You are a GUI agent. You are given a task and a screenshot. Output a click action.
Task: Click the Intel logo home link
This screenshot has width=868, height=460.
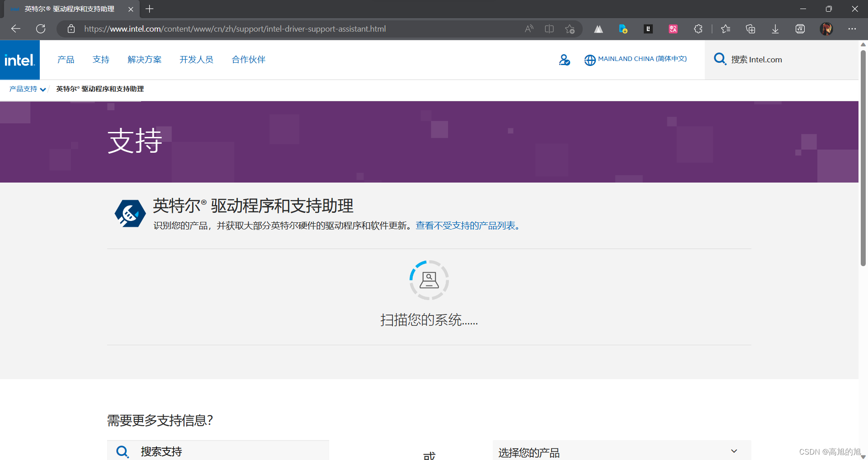[x=19, y=60]
